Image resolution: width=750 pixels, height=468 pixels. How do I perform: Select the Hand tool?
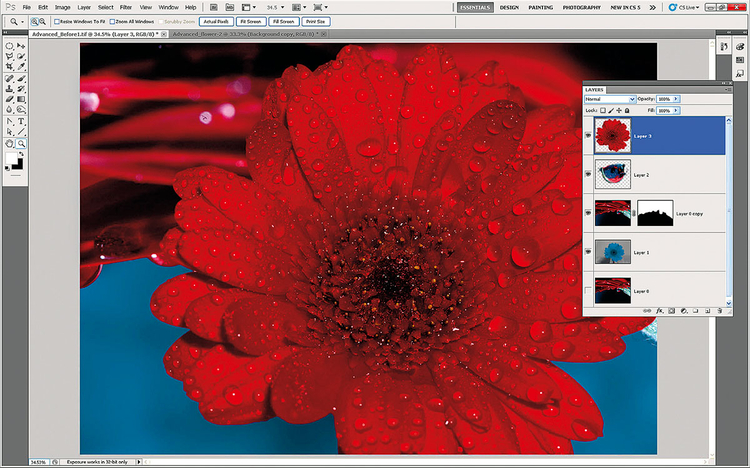(x=9, y=144)
